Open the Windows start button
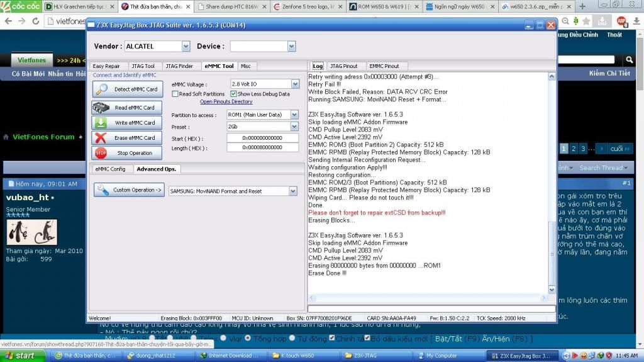This screenshot has width=644, height=362. 23,356
